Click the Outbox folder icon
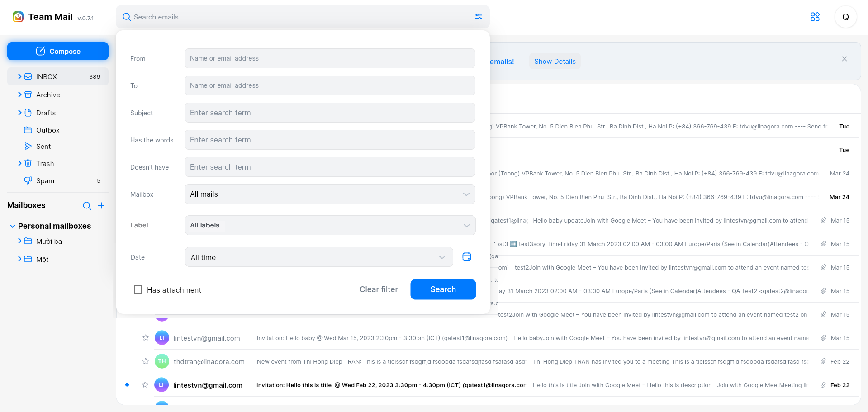The width and height of the screenshot is (868, 412). (x=28, y=130)
